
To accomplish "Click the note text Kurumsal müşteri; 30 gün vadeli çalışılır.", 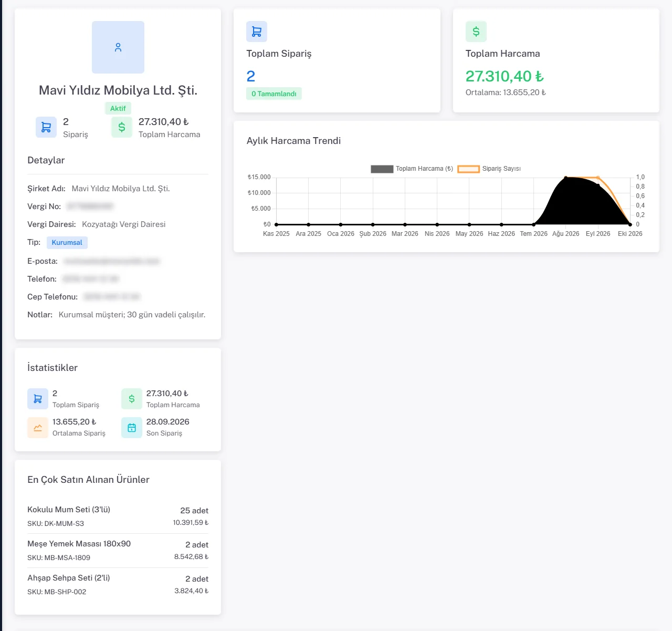I will point(132,315).
